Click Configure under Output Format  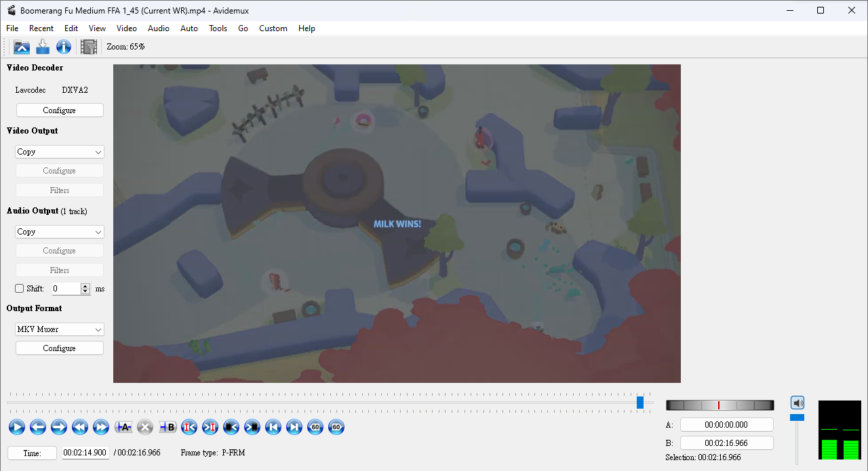coord(60,348)
